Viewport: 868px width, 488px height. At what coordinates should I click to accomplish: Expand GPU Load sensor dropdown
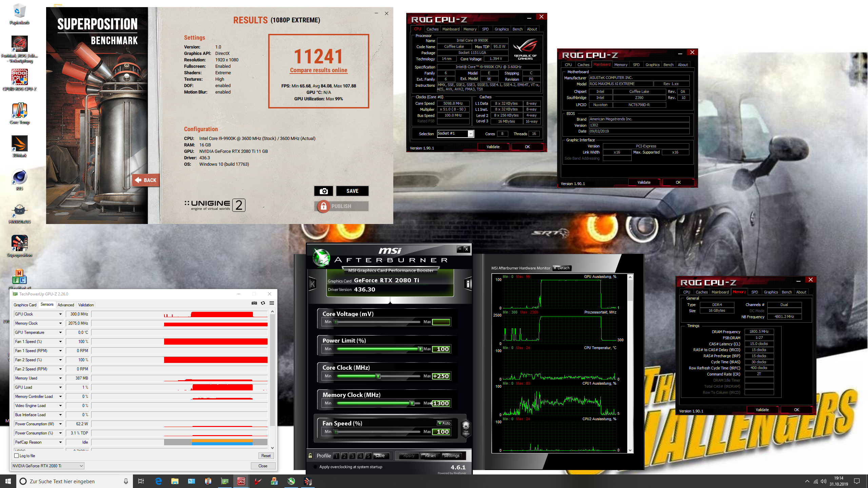(x=60, y=387)
